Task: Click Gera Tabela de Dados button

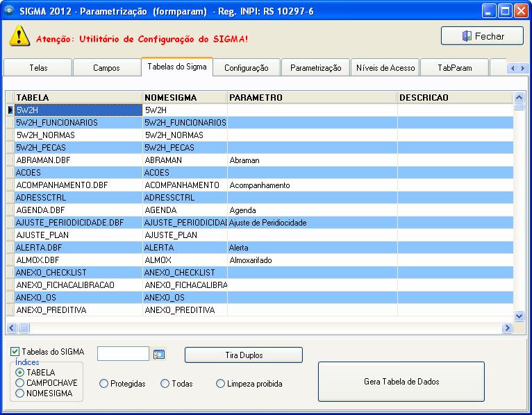Action: point(401,382)
